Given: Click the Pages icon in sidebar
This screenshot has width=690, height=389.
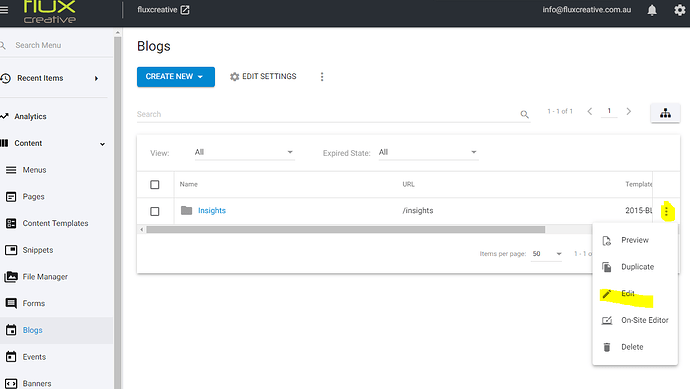Looking at the screenshot, I should 11,197.
